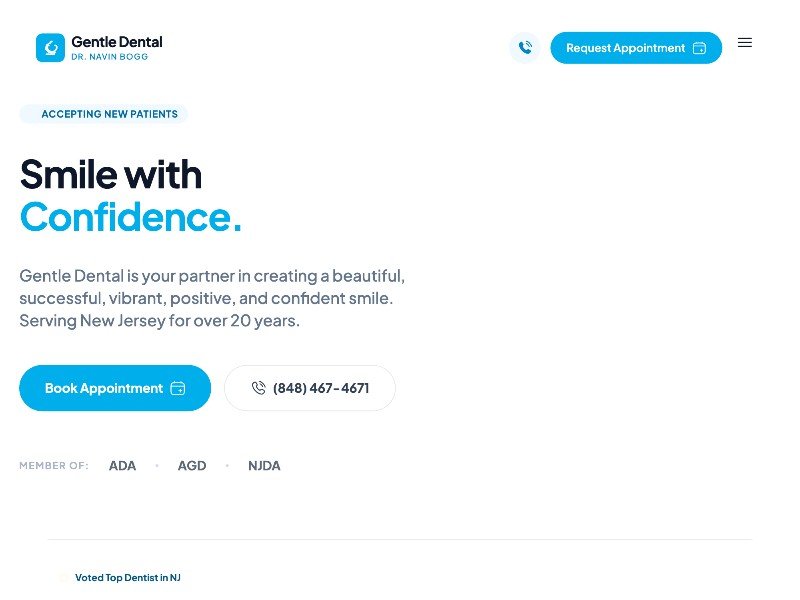This screenshot has height=600, width=800.
Task: Click the Book Appointment button
Action: (x=114, y=388)
